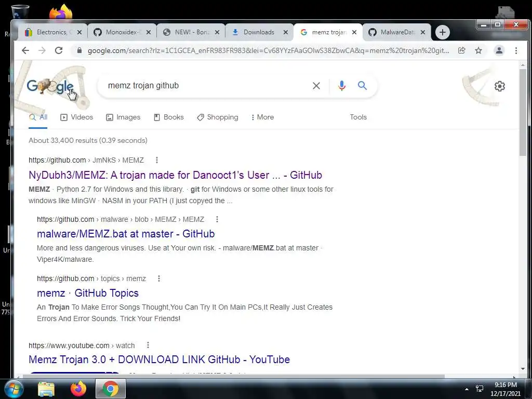Bookmark this page with the star icon
The image size is (532, 399).
coord(478,50)
